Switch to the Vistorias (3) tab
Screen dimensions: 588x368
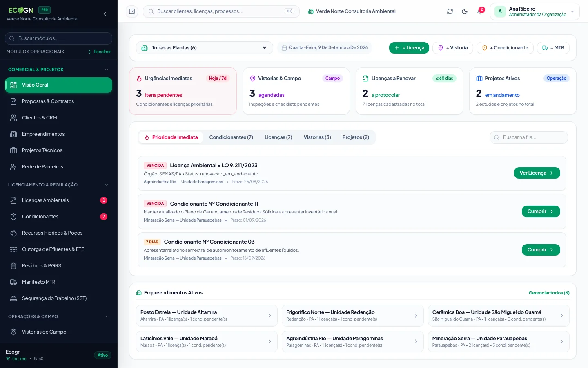pos(317,137)
